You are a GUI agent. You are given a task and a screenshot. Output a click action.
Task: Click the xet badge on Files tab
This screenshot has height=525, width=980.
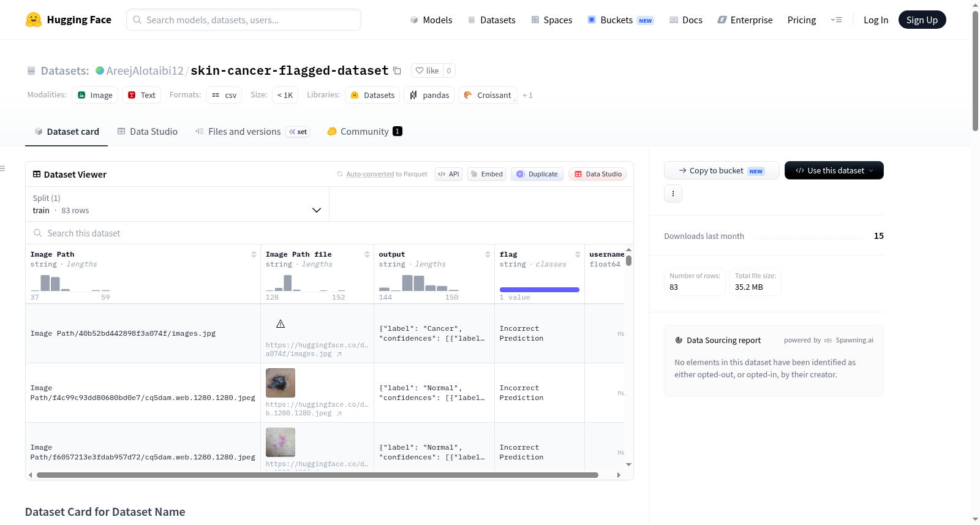tap(298, 132)
